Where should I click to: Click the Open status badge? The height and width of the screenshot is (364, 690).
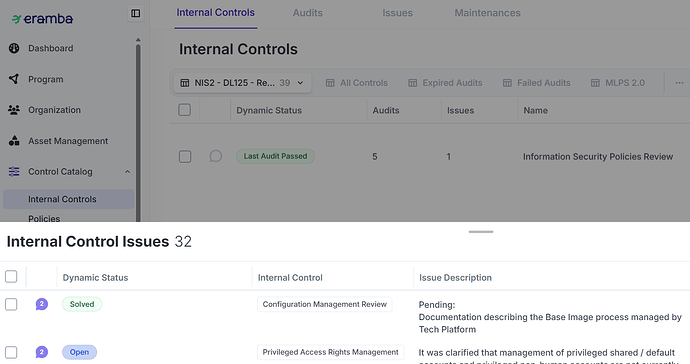79,352
